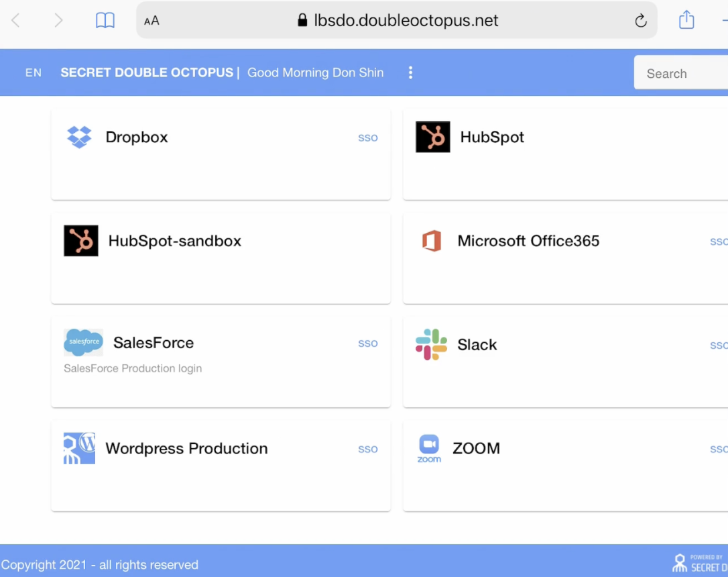Open the Safari bookmarks book icon
Screen dimensions: 728x577
(105, 20)
